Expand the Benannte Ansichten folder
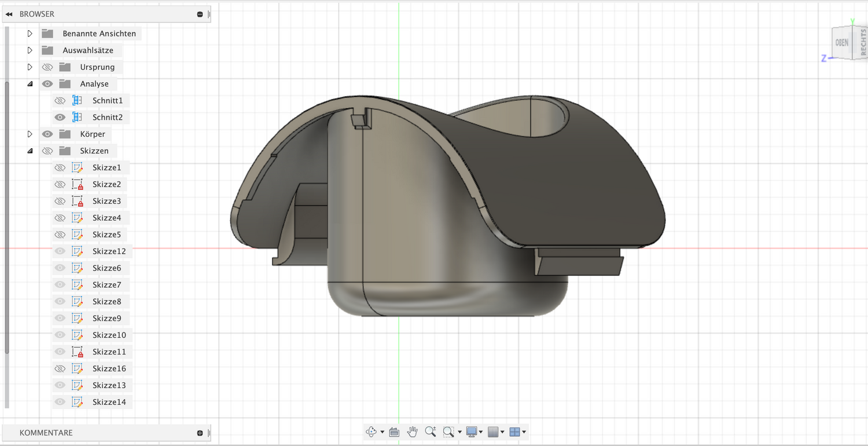The width and height of the screenshot is (868, 446). click(x=30, y=34)
